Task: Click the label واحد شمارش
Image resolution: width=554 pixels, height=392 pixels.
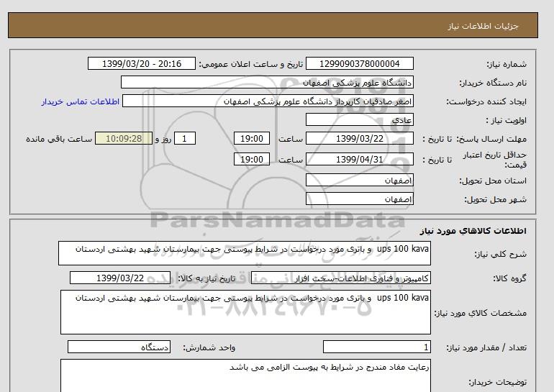Action: [209, 347]
